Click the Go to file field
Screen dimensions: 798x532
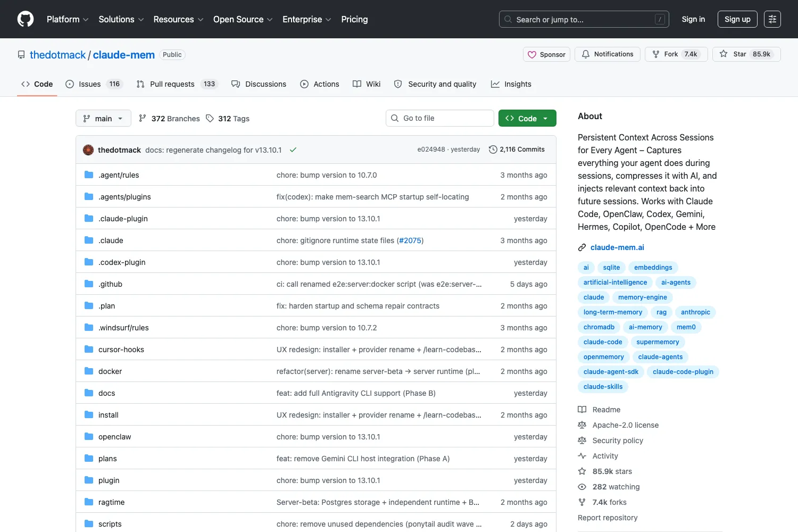(440, 118)
